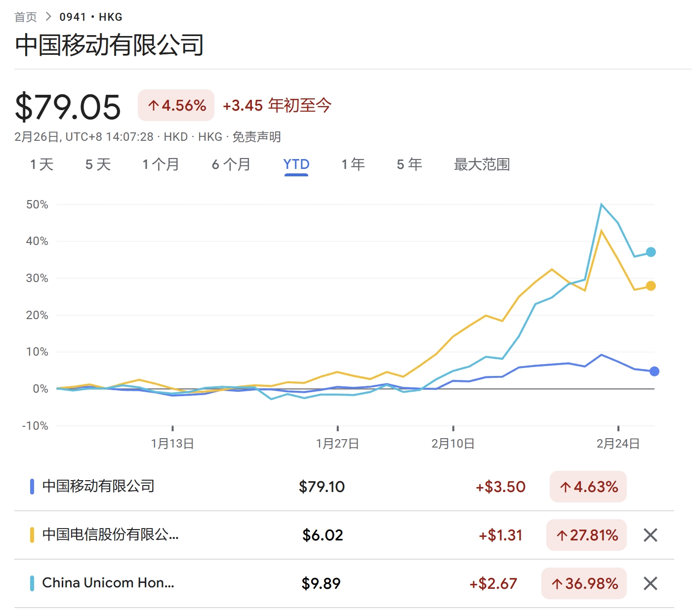
Task: Open the 5年 chart view
Action: click(x=409, y=164)
